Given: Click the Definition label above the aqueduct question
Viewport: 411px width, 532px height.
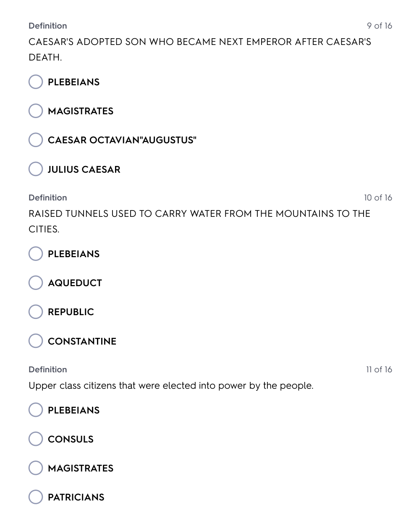Looking at the screenshot, I should 48,198.
